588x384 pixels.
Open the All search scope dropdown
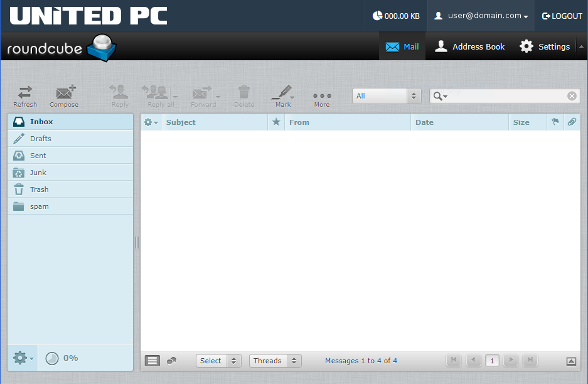pyautogui.click(x=386, y=96)
